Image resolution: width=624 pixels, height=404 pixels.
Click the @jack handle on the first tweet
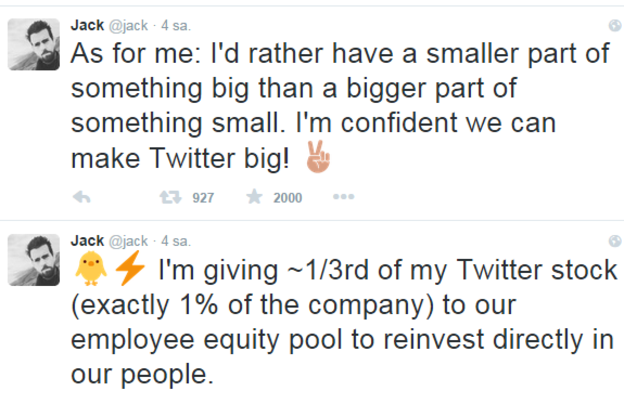(x=128, y=24)
